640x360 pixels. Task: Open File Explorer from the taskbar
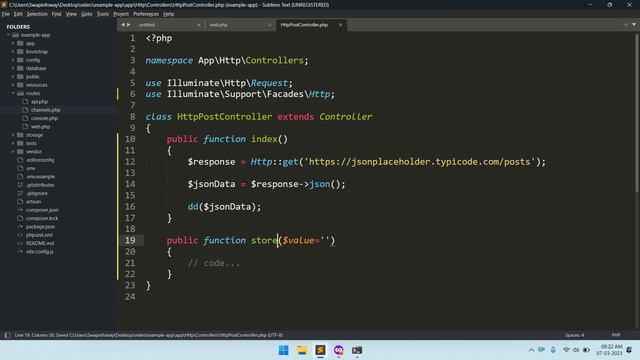click(302, 350)
